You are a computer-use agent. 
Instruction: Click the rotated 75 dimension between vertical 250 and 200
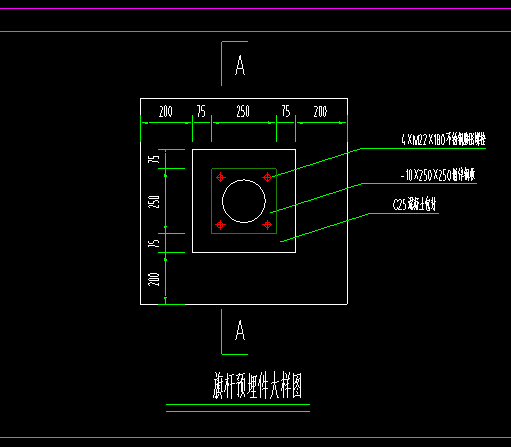point(154,243)
